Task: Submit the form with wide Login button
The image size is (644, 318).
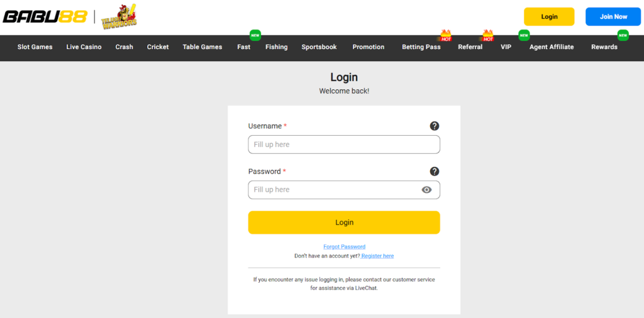Action: [x=344, y=222]
